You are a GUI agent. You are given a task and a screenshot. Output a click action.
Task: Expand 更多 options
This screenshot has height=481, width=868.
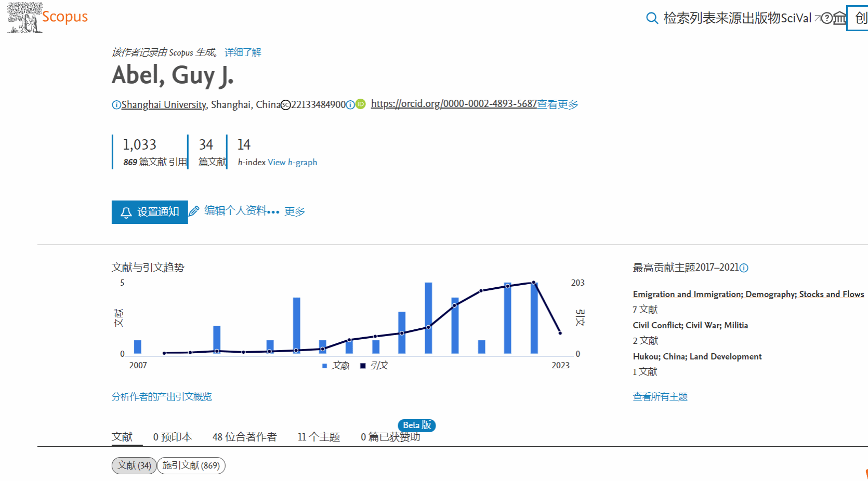coord(294,211)
